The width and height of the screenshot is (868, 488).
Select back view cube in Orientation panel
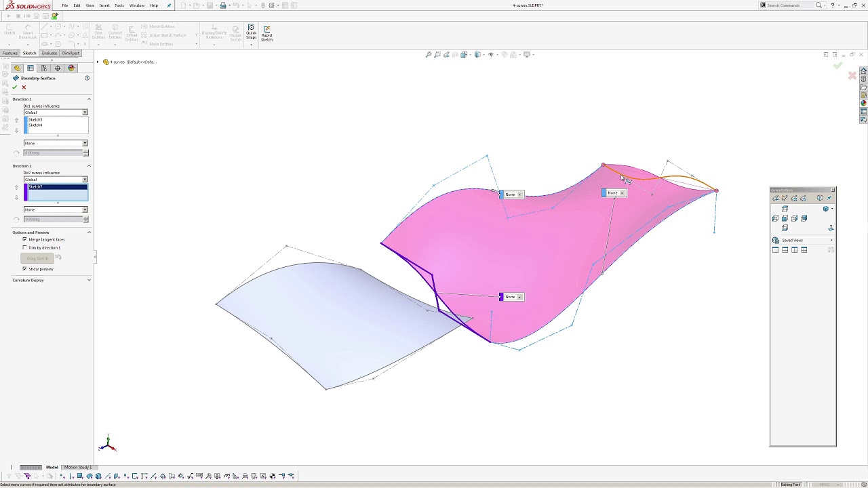point(804,218)
